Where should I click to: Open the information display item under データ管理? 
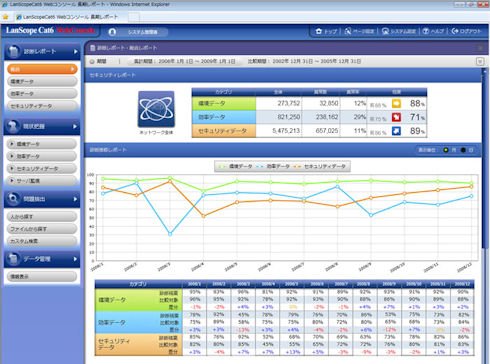42,277
